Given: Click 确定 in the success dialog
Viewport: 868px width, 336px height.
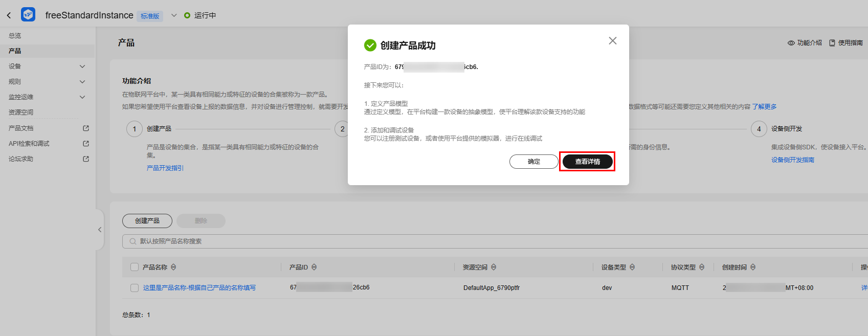Looking at the screenshot, I should 534,162.
